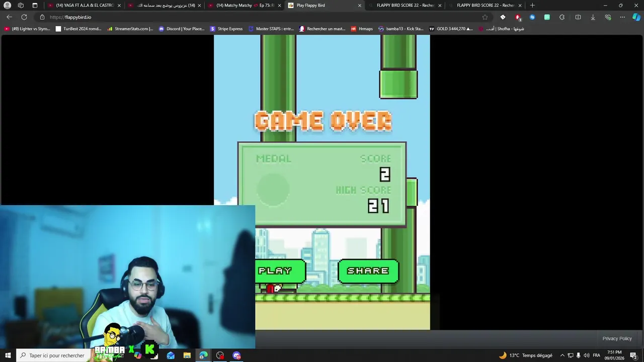Open the clock showing 7:51 PM

pos(615,355)
